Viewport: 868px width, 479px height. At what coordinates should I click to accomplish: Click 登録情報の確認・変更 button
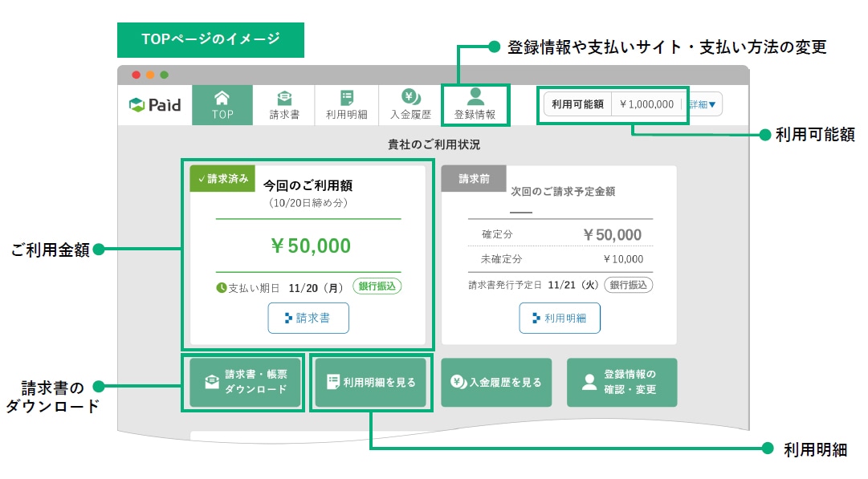click(622, 382)
